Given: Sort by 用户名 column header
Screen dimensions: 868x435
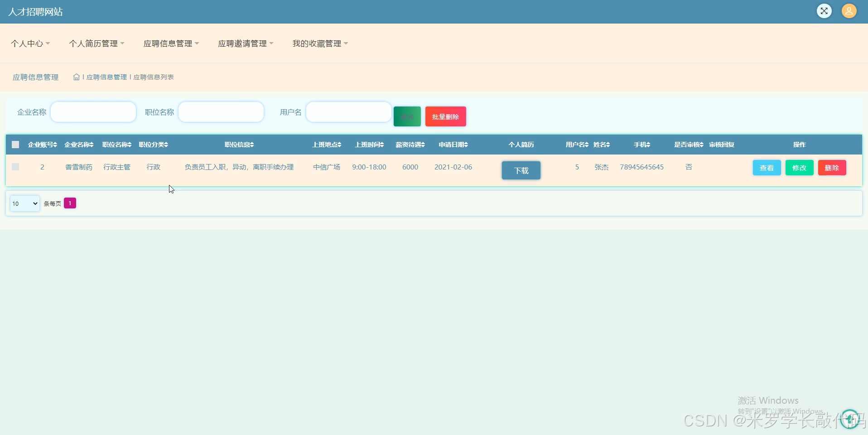Looking at the screenshot, I should (577, 145).
